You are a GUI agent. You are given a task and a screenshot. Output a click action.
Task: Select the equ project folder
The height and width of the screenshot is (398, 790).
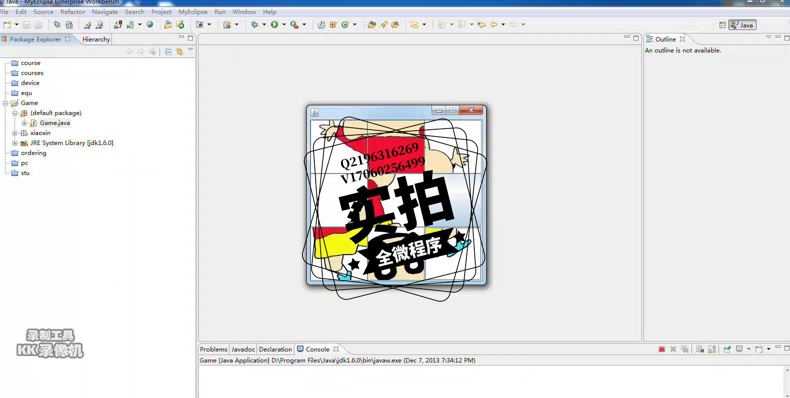point(21,93)
